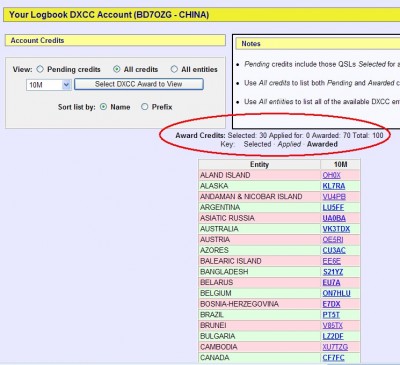Select the Pending credits radio button
Screen dimensions: 400x365
(40, 69)
